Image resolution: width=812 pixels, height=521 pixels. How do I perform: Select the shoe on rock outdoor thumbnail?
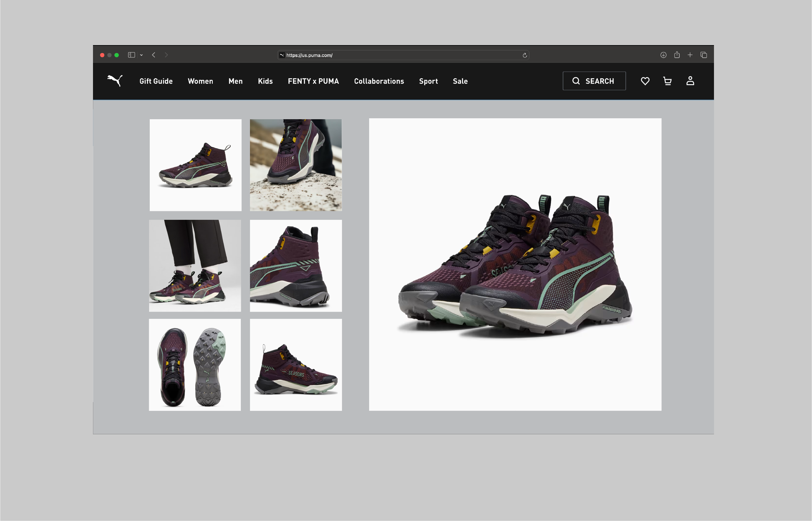tap(296, 165)
